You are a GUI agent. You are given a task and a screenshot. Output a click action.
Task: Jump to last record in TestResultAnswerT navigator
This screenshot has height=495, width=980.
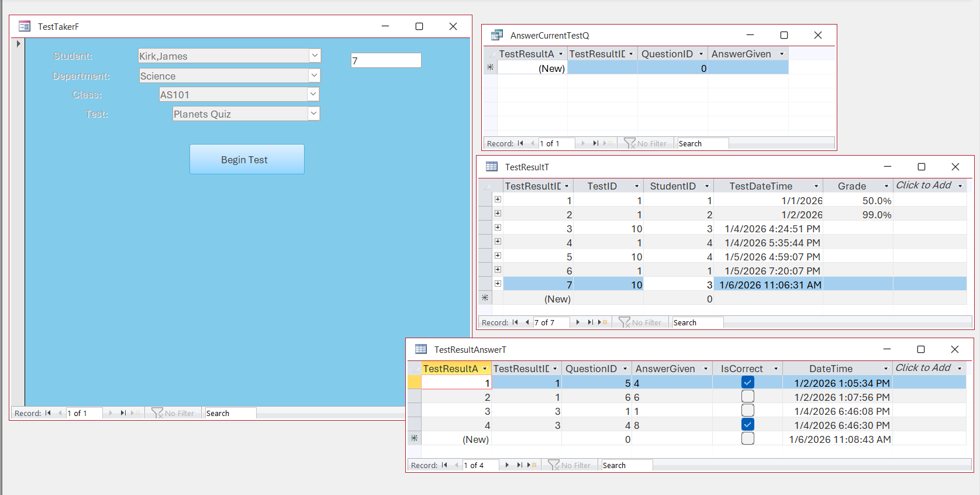coord(519,465)
